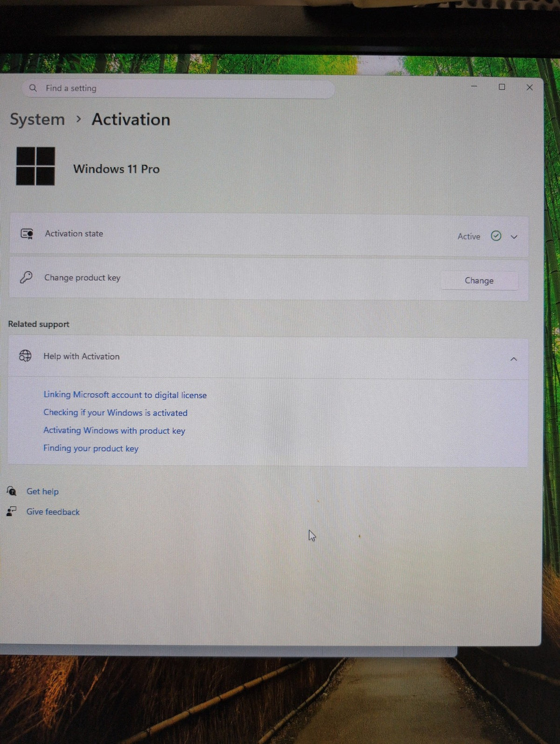Viewport: 560px width, 744px height.
Task: Click the Activation breadcrumb title
Action: tap(131, 120)
